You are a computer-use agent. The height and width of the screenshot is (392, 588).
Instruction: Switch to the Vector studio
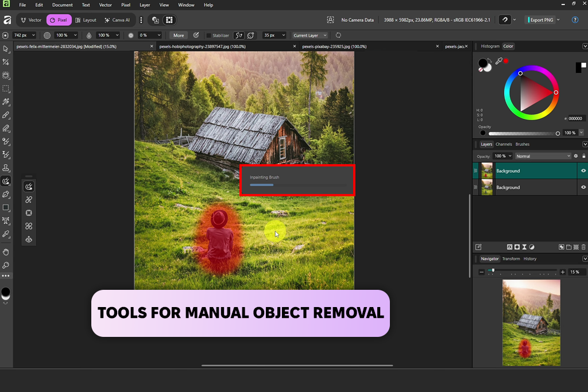pyautogui.click(x=31, y=20)
